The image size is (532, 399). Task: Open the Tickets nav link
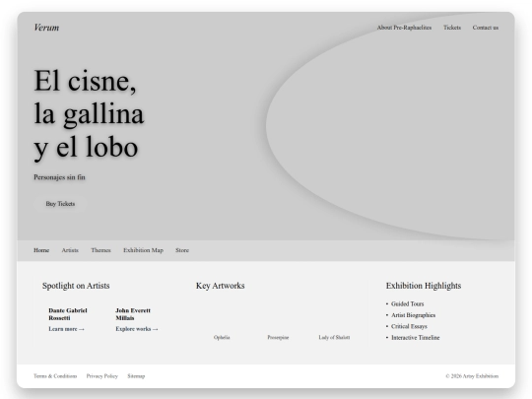(452, 28)
